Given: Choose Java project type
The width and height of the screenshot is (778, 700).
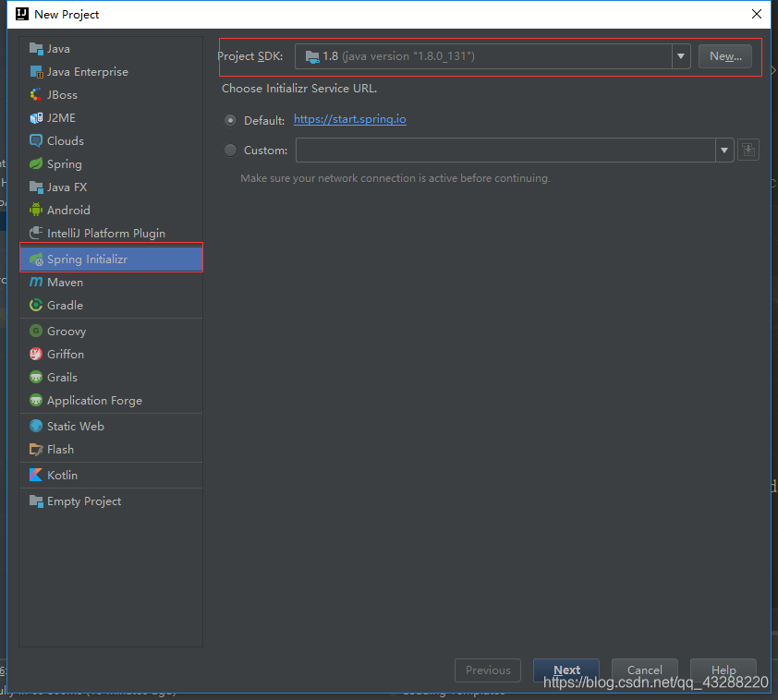Looking at the screenshot, I should click(111, 49).
